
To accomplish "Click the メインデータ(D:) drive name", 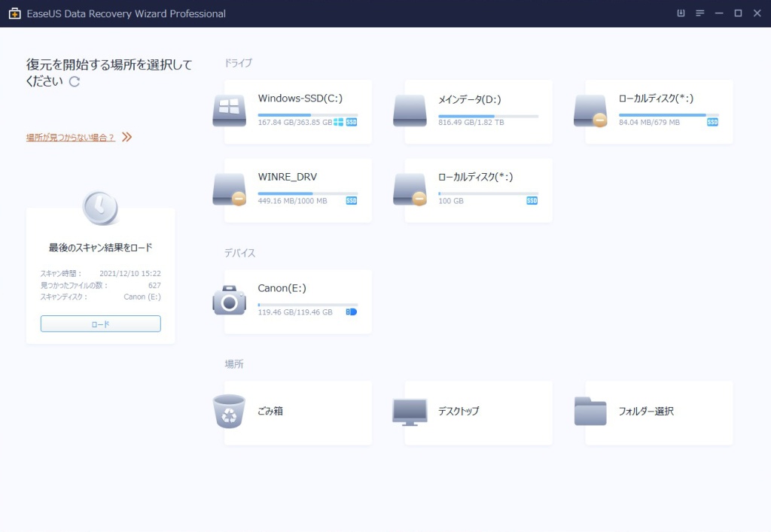I will [470, 99].
